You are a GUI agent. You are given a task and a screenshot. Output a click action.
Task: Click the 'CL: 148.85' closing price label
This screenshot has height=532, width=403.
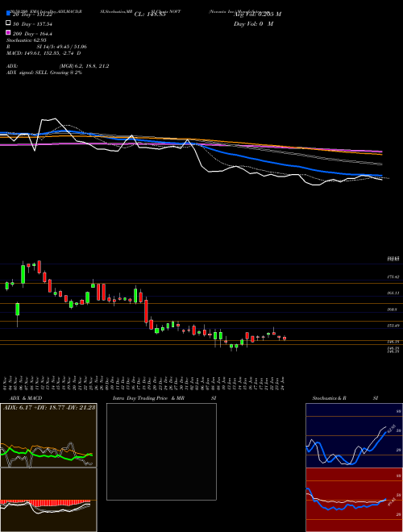tap(150, 15)
